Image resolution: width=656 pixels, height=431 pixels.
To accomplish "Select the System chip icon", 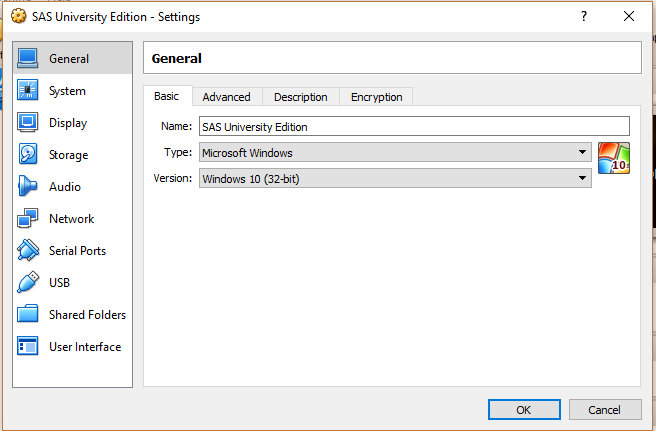I will click(28, 91).
